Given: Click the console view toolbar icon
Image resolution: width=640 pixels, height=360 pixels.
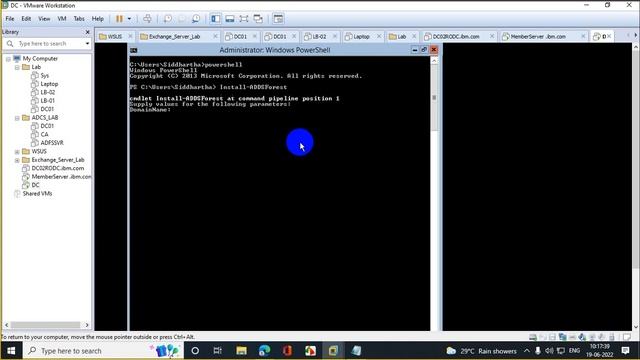Looking at the screenshot, I should click(x=278, y=19).
